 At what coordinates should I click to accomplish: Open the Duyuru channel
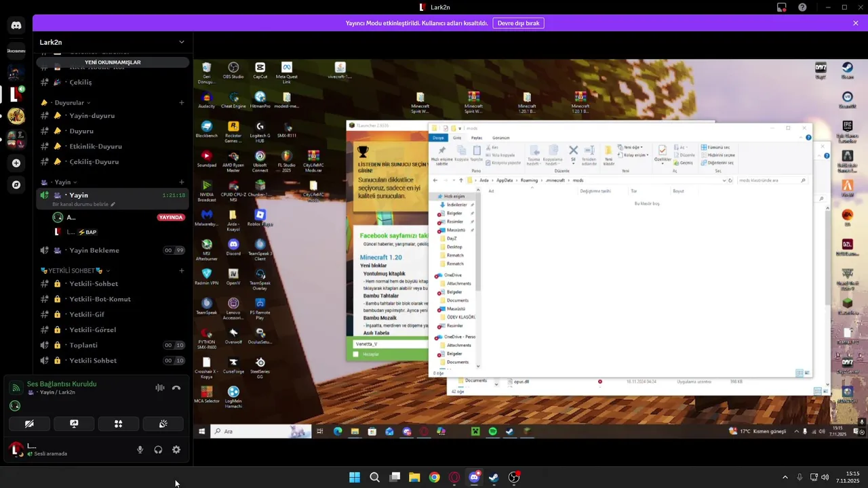pyautogui.click(x=113, y=131)
